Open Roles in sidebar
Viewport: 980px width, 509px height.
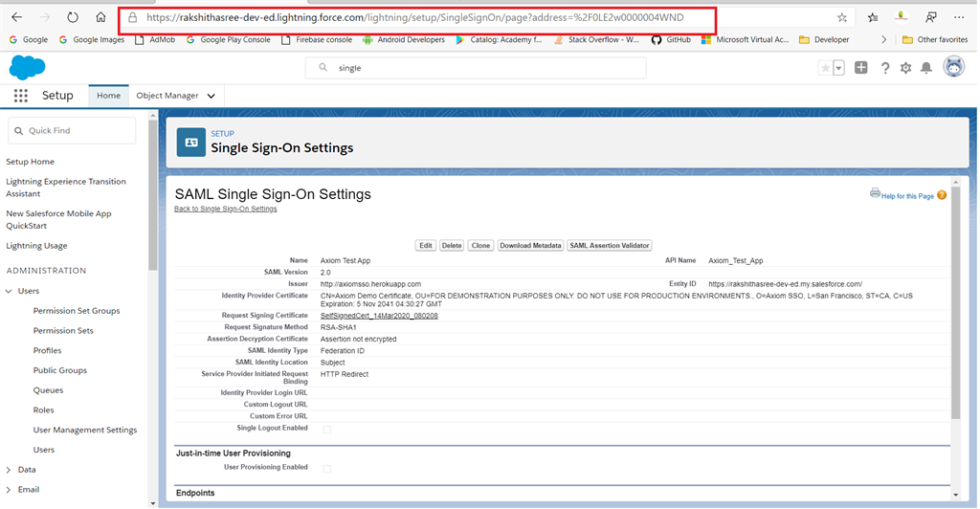click(44, 410)
